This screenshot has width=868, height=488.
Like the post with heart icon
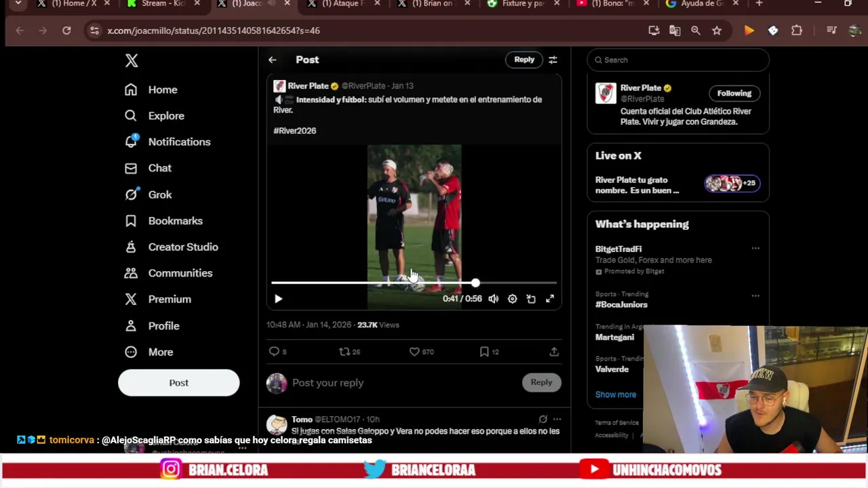[414, 352]
